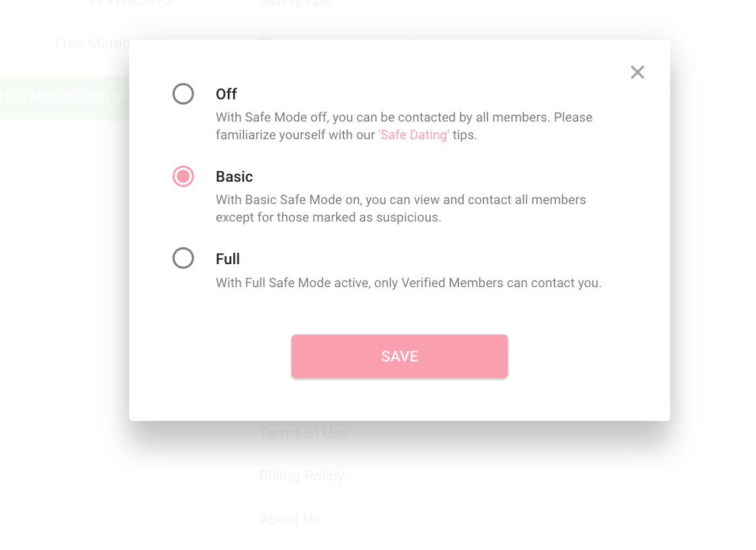Open the 'Safe Dating' tips link
756x550 pixels.
(413, 134)
